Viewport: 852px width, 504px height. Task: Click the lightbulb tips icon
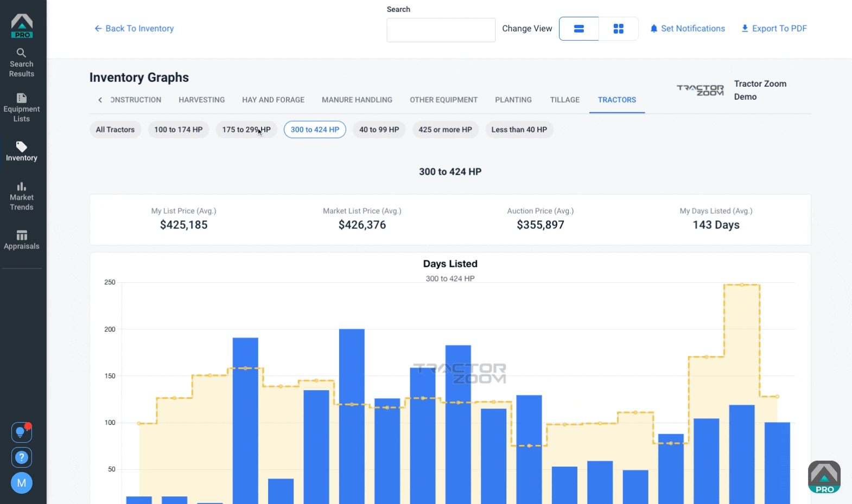pos(22,432)
